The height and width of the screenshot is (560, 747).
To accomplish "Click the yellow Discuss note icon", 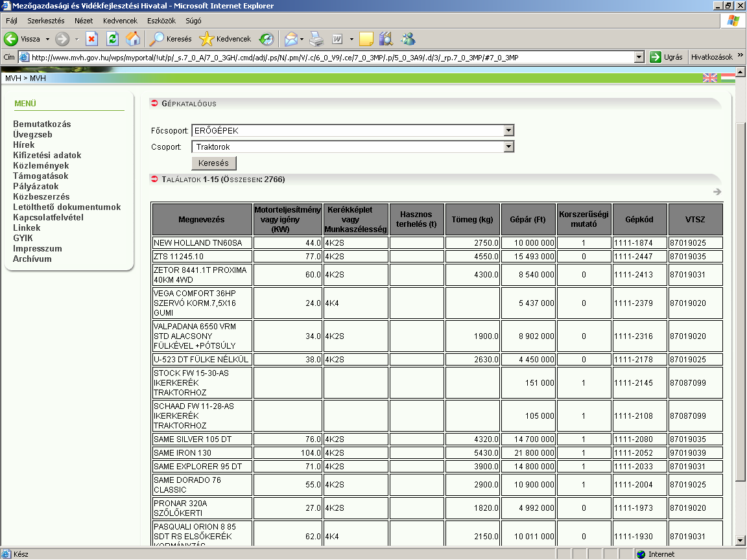I will (366, 39).
